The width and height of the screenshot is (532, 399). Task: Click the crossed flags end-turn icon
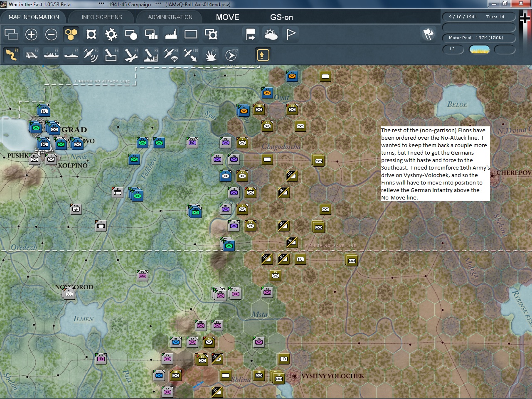[429, 34]
